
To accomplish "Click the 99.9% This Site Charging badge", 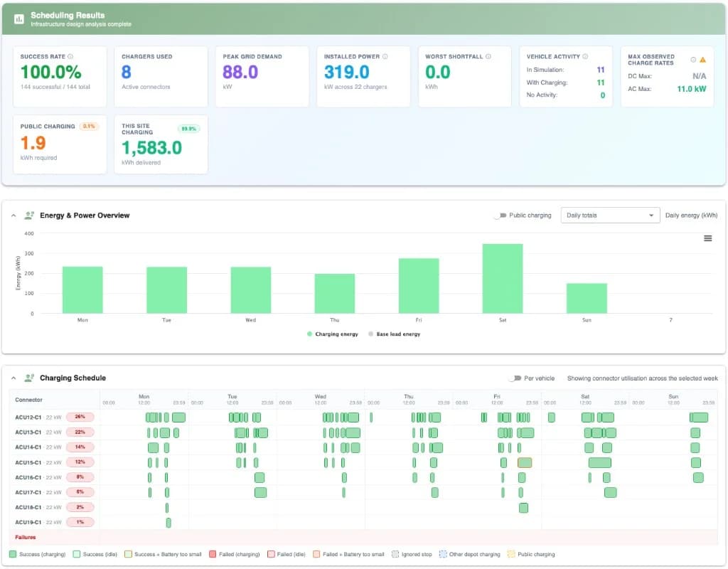I will click(x=188, y=129).
